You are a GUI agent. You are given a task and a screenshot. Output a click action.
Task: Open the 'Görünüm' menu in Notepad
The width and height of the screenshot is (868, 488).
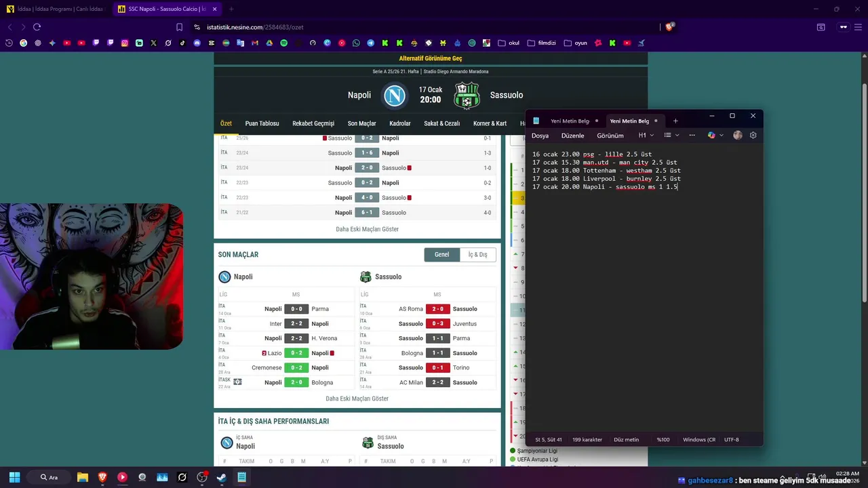(x=610, y=136)
